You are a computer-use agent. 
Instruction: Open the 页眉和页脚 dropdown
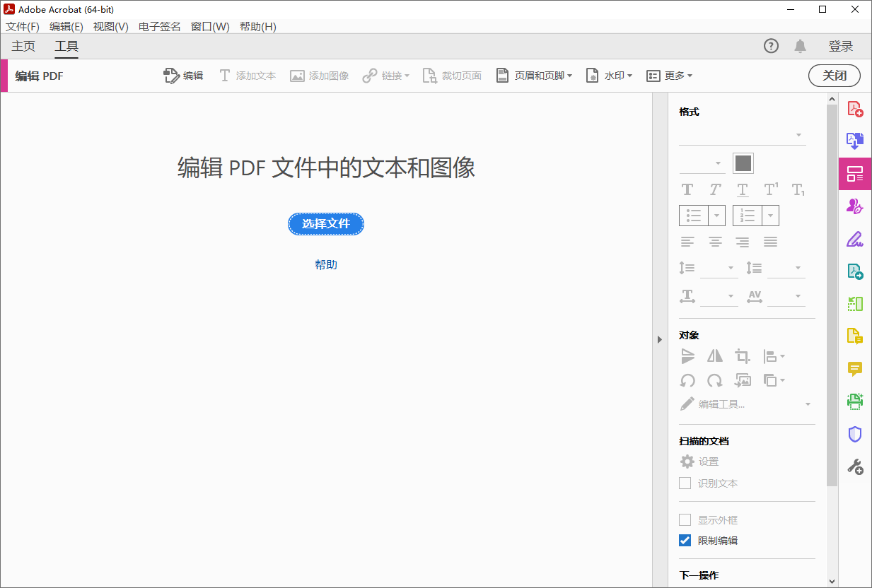tap(535, 75)
